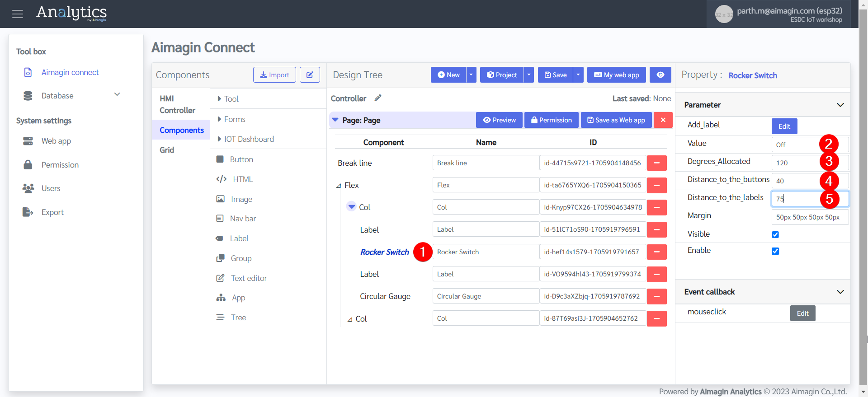
Task: Open the New button dropdown arrow
Action: point(471,75)
